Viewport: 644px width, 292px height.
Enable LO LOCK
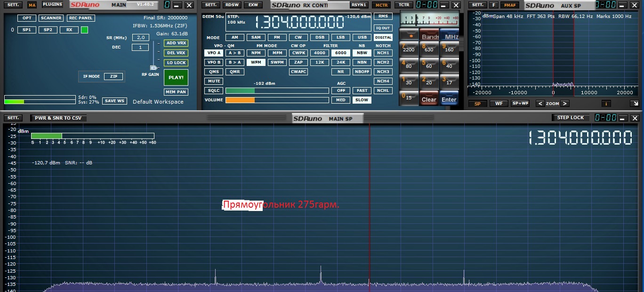(176, 63)
